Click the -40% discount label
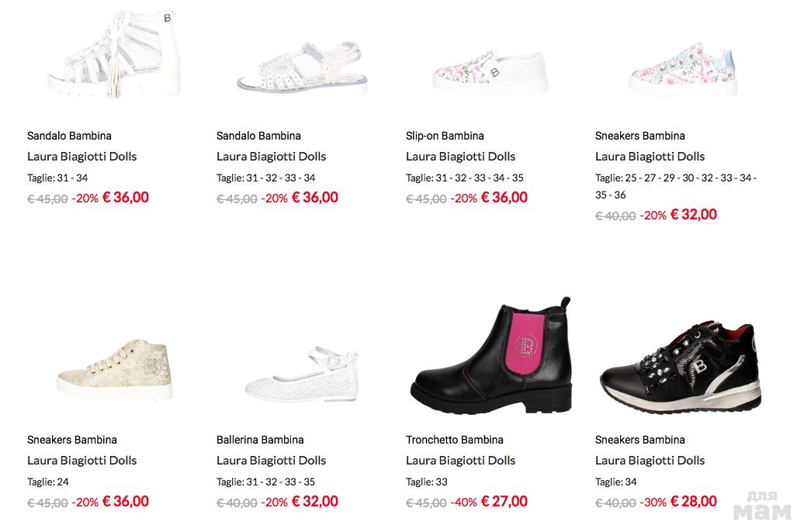Image resolution: width=804 pixels, height=532 pixels. [464, 503]
